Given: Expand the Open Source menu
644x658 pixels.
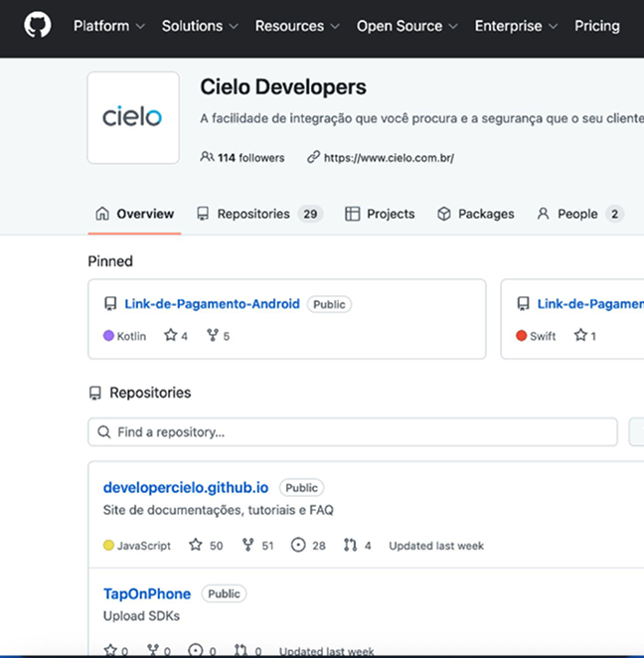Looking at the screenshot, I should click(407, 26).
